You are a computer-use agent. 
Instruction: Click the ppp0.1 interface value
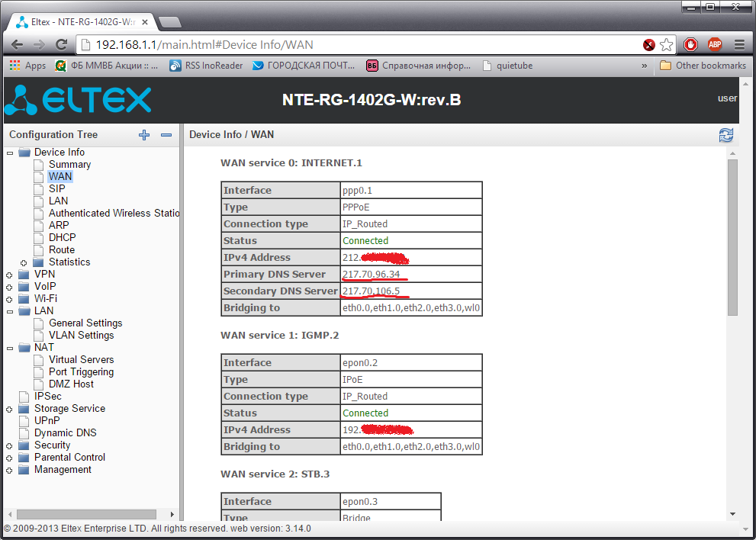point(357,191)
